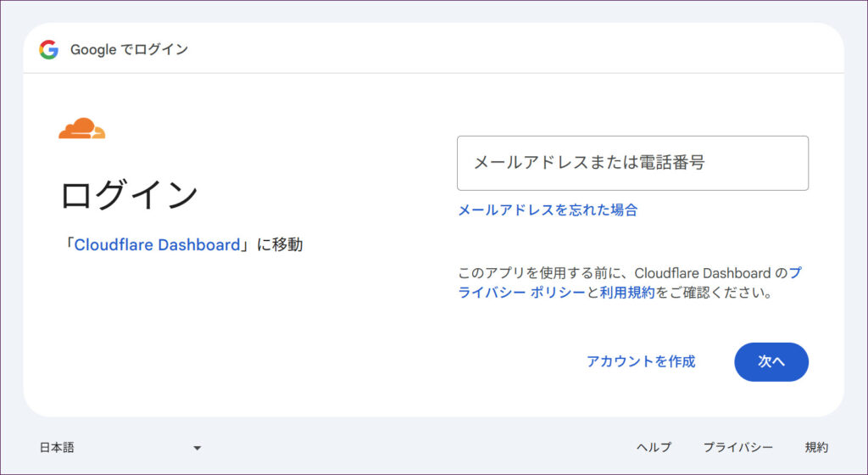The height and width of the screenshot is (475, 868).
Task: Click the このアプリを使用する前に notice text
Action: 542,273
